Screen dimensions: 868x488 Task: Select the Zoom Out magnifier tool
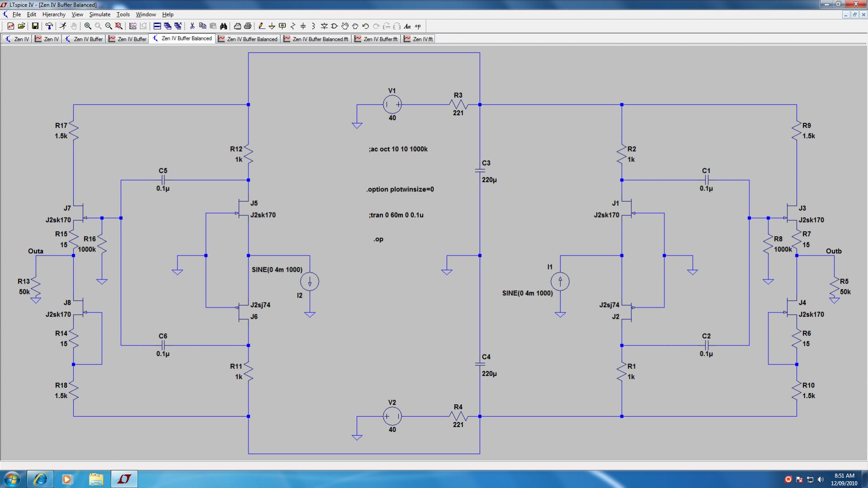tap(109, 26)
